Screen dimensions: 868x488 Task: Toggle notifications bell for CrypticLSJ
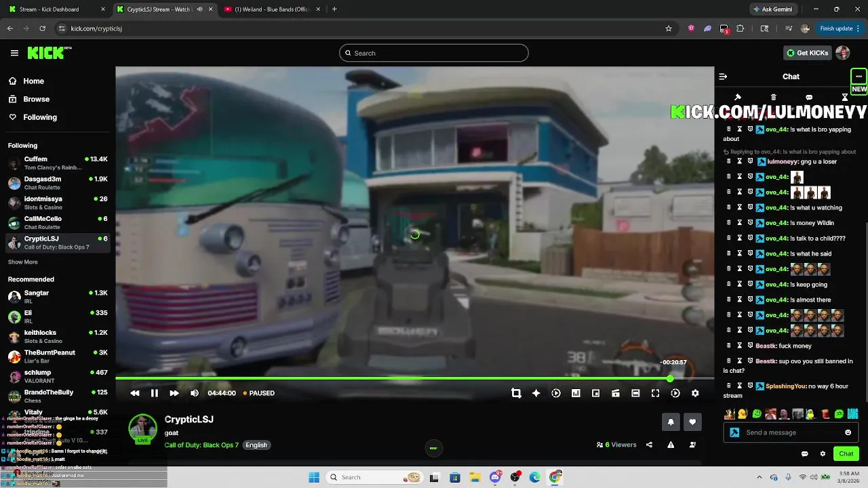click(671, 422)
